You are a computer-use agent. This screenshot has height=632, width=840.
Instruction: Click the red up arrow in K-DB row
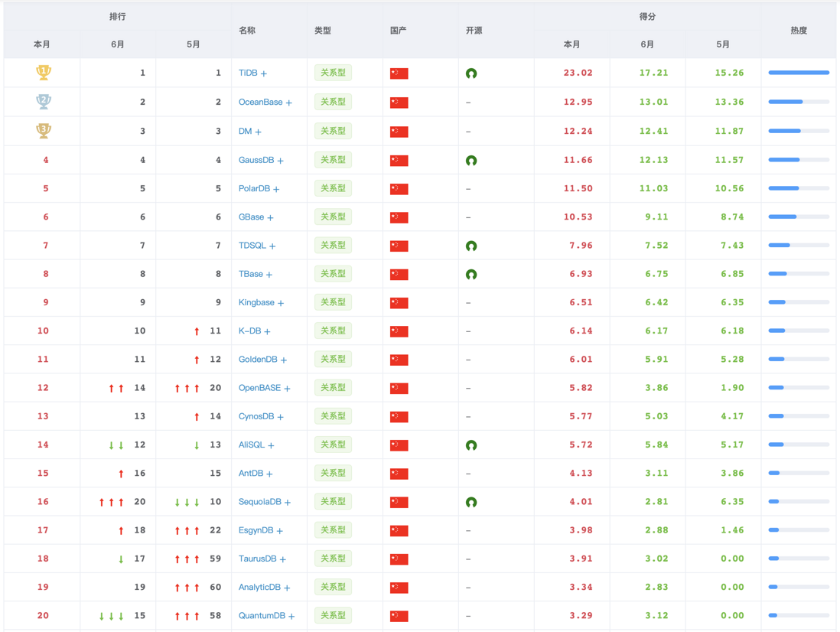[x=197, y=331]
